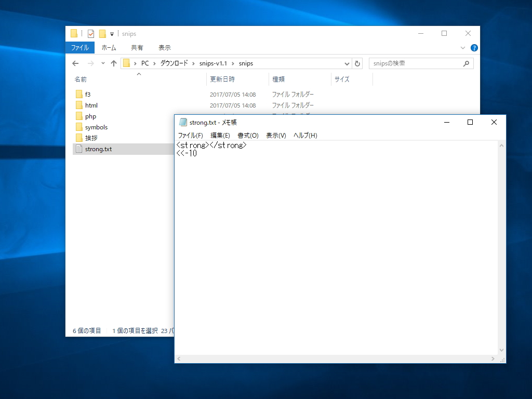
Task: Refresh the snips folder view
Action: tap(358, 63)
